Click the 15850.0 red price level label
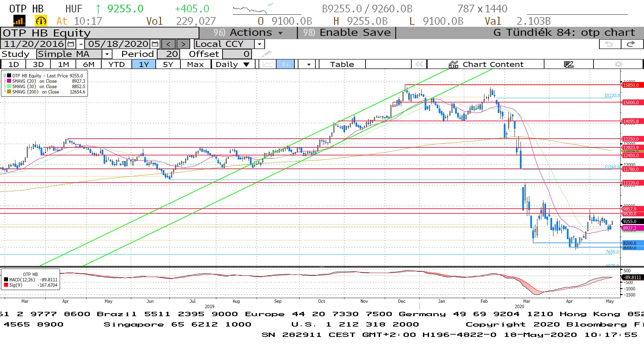Image resolution: width=644 pixels, height=348 pixels. (633, 85)
